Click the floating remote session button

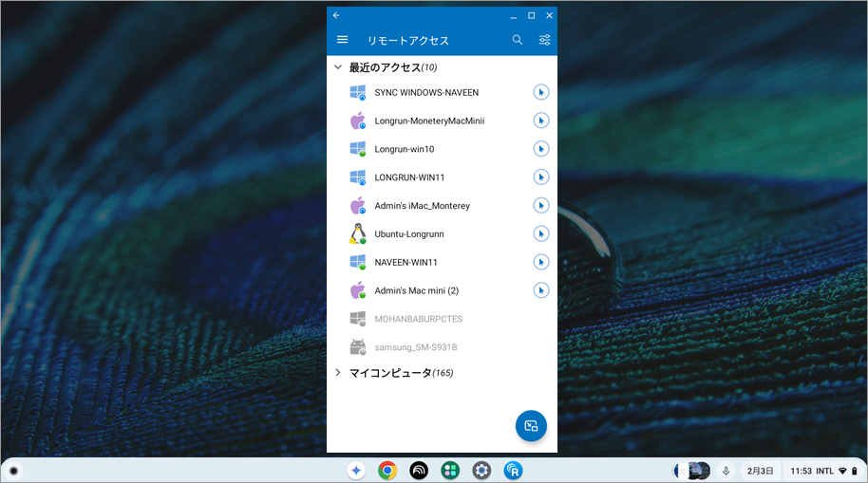pos(531,425)
